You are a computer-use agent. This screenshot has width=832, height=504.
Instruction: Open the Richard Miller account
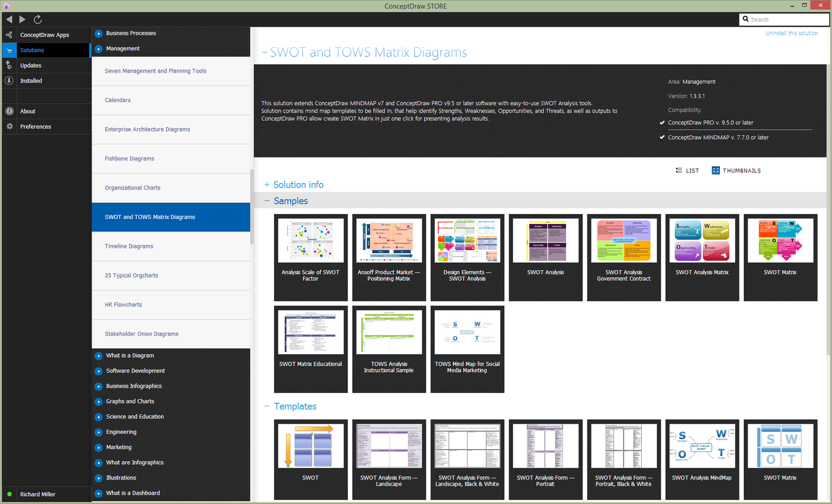(38, 494)
